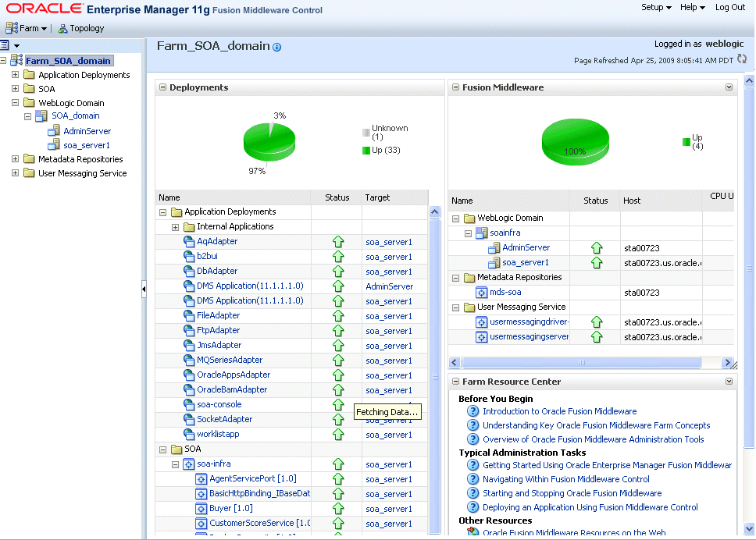Click the info icon beside Farm_SOA_domain title

coord(276,47)
